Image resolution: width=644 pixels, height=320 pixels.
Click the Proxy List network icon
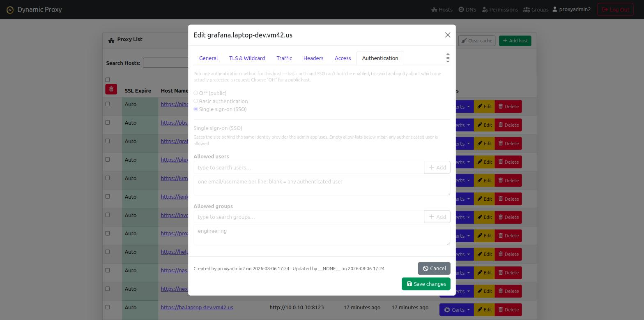pos(111,40)
